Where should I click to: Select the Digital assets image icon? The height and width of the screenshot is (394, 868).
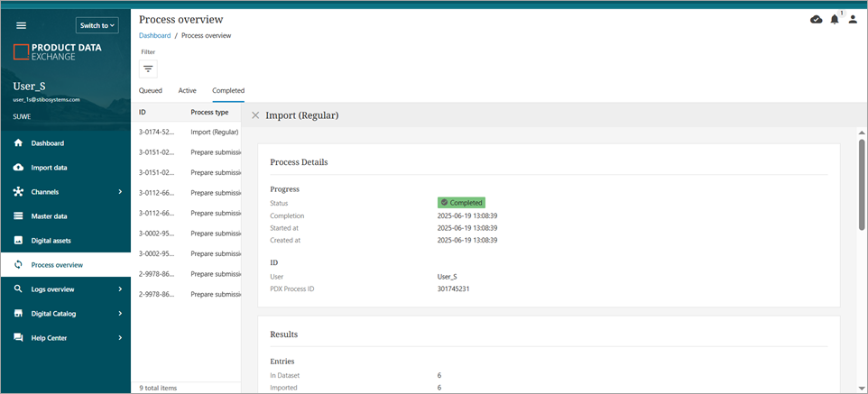point(18,241)
